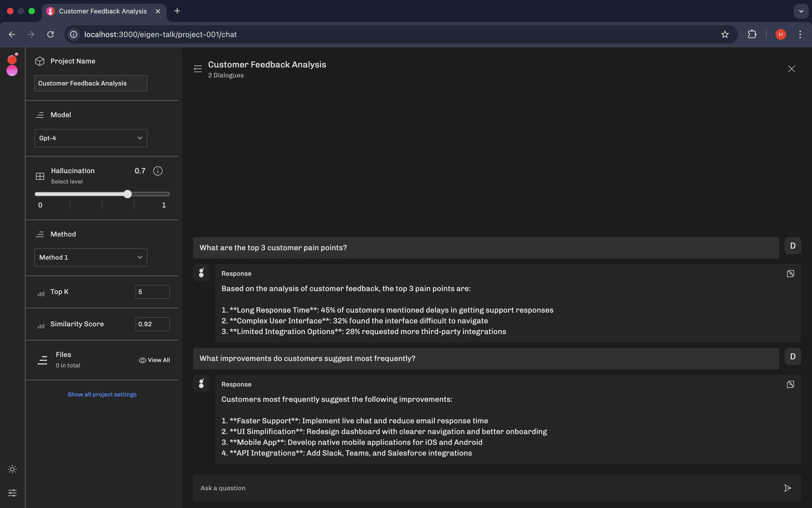
Task: Close the Customer Feedback Analysis browser tab
Action: 158,11
